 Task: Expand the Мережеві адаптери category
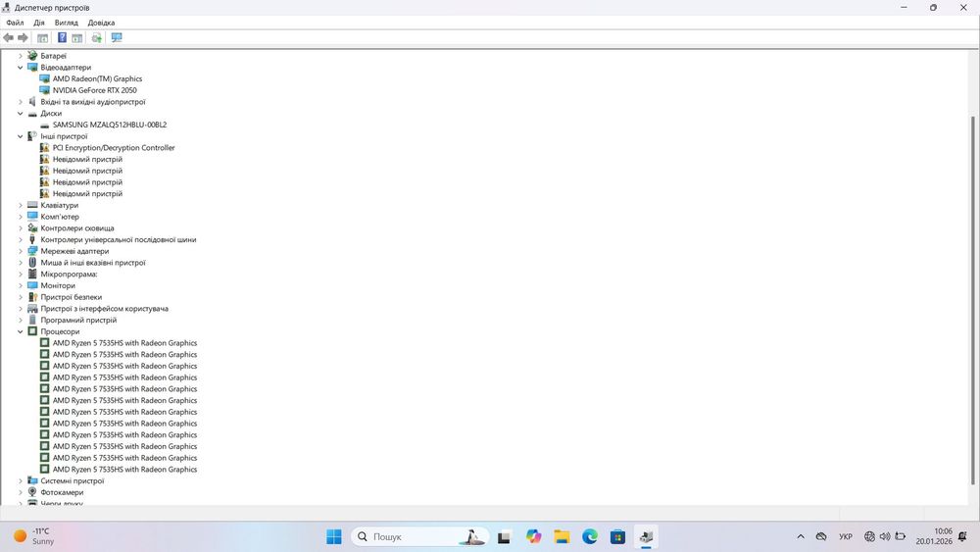[20, 251]
